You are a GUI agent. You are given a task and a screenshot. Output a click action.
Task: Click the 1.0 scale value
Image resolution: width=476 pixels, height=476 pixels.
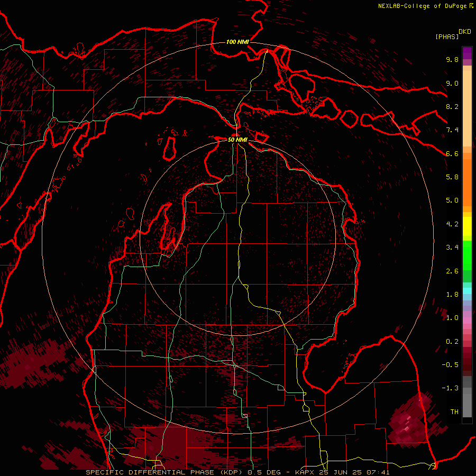coord(452,318)
